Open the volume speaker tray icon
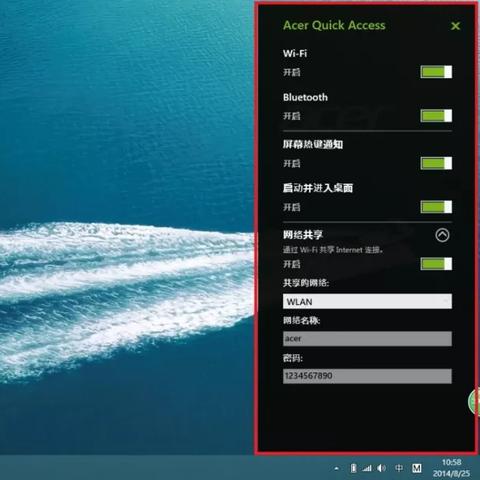This screenshot has height=480, width=480. coord(381,468)
